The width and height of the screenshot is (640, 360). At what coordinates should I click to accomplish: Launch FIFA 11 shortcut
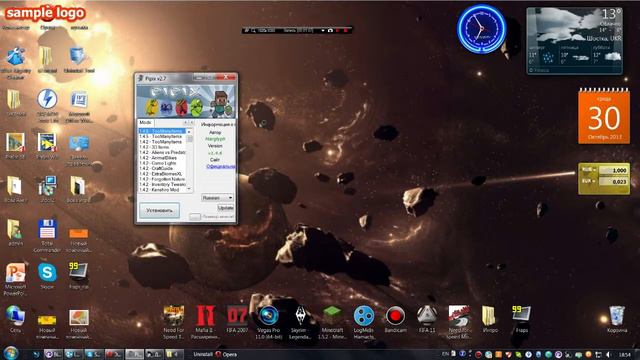tap(427, 320)
